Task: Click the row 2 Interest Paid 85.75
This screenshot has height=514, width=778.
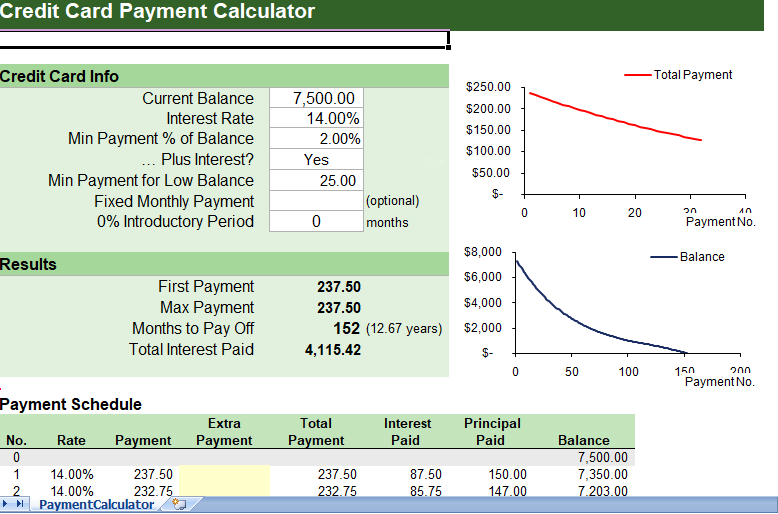Action: click(x=426, y=490)
